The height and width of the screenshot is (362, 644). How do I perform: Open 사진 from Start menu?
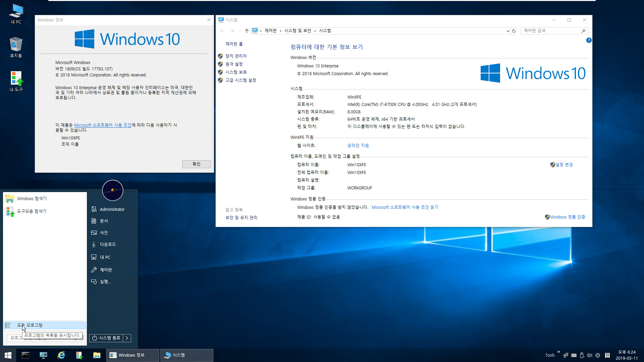point(112,233)
